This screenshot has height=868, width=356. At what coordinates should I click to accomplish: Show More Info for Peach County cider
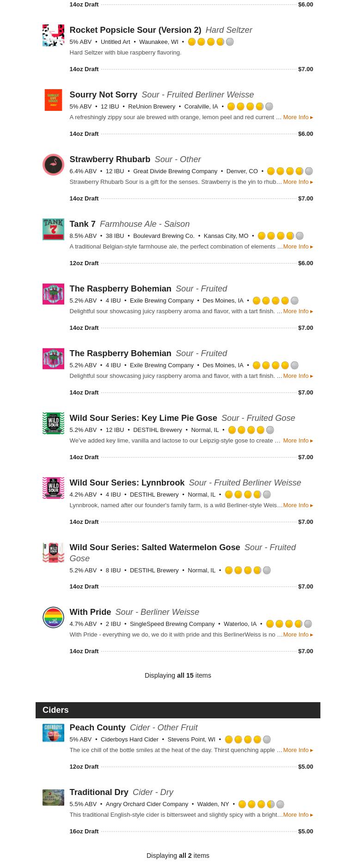tap(298, 750)
